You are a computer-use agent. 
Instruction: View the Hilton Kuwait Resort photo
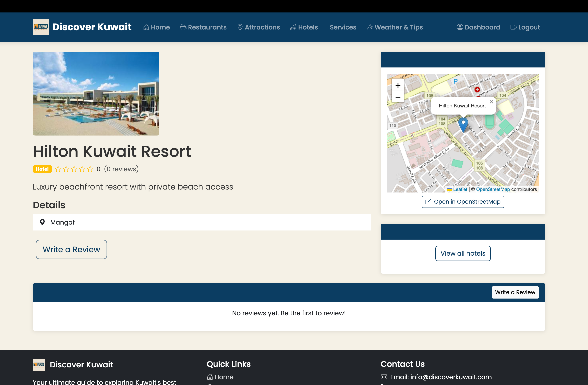[96, 93]
